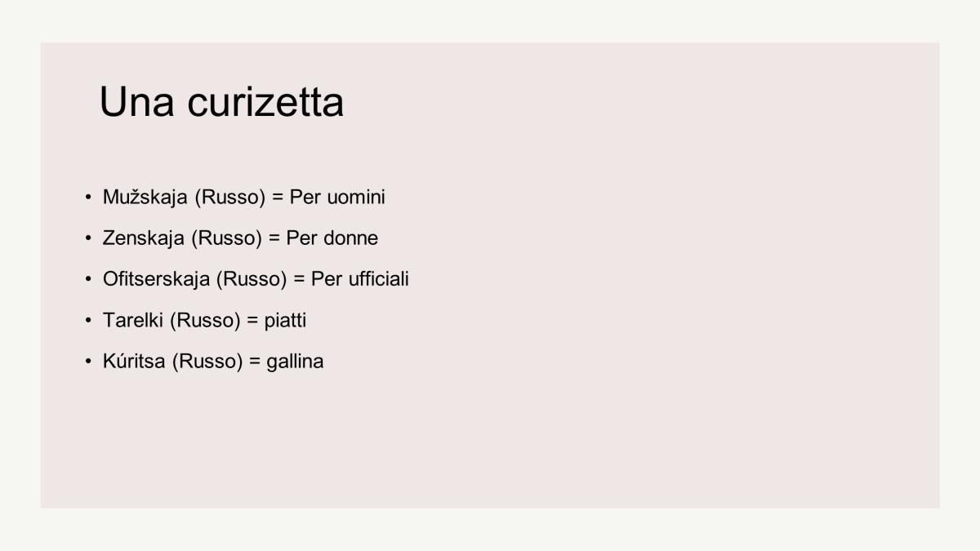Click the phrase "Per ufficiali"
980x551 pixels.
[360, 279]
